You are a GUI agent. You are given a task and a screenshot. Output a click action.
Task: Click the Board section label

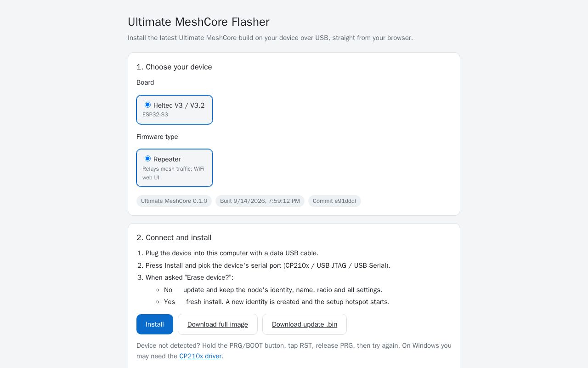point(145,82)
